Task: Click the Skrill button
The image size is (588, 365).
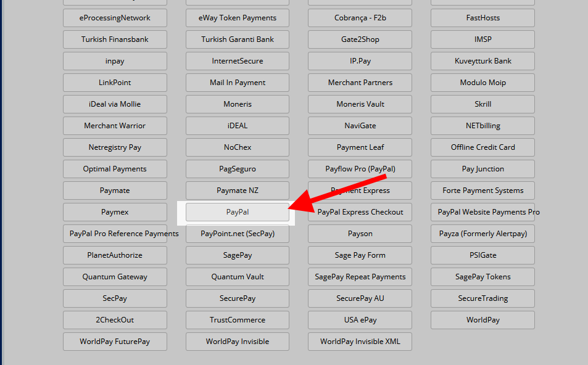Action: [482, 104]
